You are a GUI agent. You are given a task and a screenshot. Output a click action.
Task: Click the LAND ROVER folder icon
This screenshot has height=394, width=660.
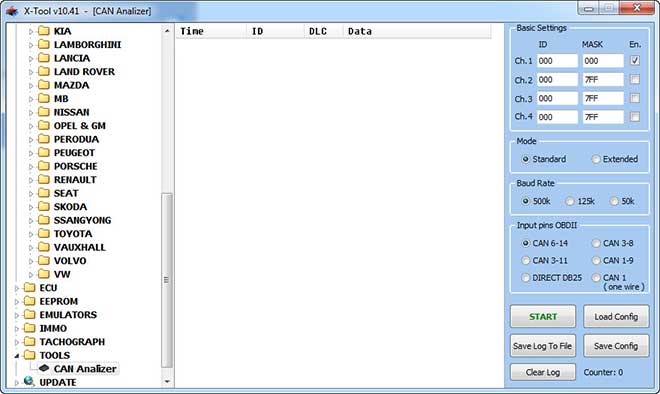(x=44, y=71)
